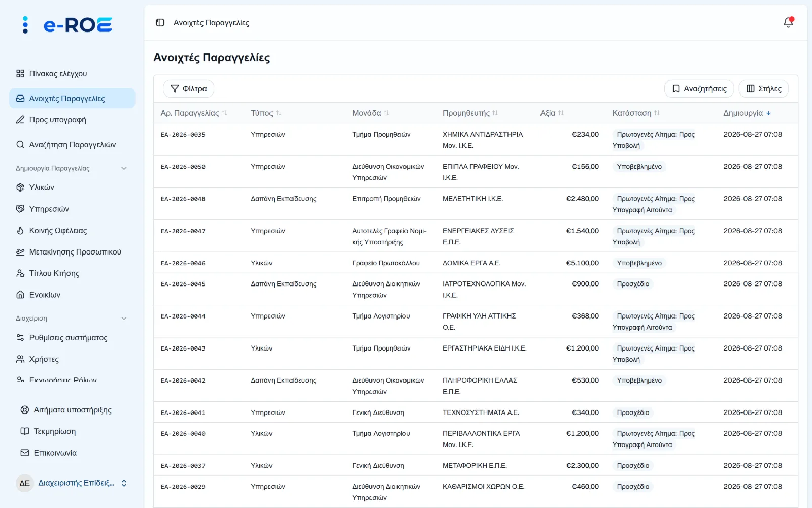The image size is (812, 508).
Task: Click the Πίνακας ελέγχου dashboard icon
Action: [x=20, y=74]
